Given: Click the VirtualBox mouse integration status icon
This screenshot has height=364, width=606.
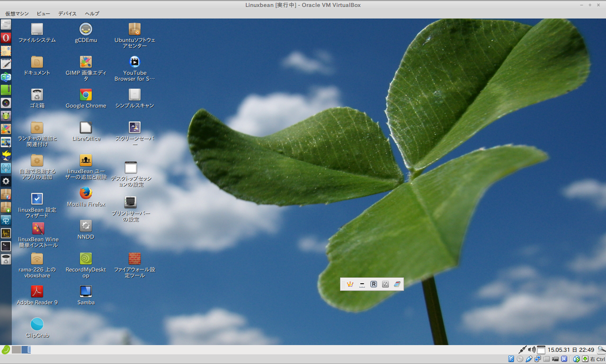Looking at the screenshot, I should pyautogui.click(x=576, y=359).
